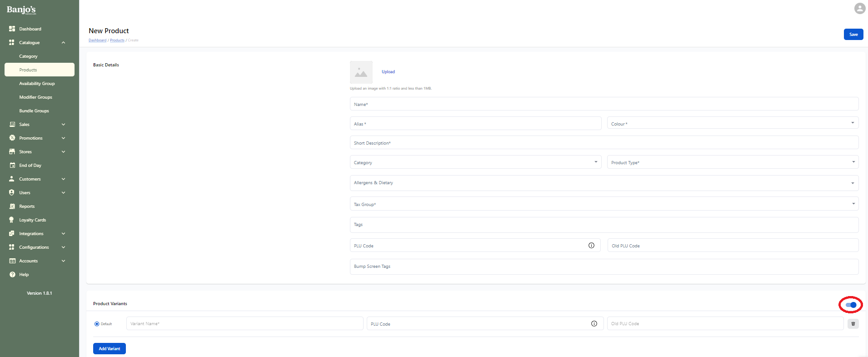Click the info icon in PLU Code field
The image size is (868, 357).
[x=591, y=246]
